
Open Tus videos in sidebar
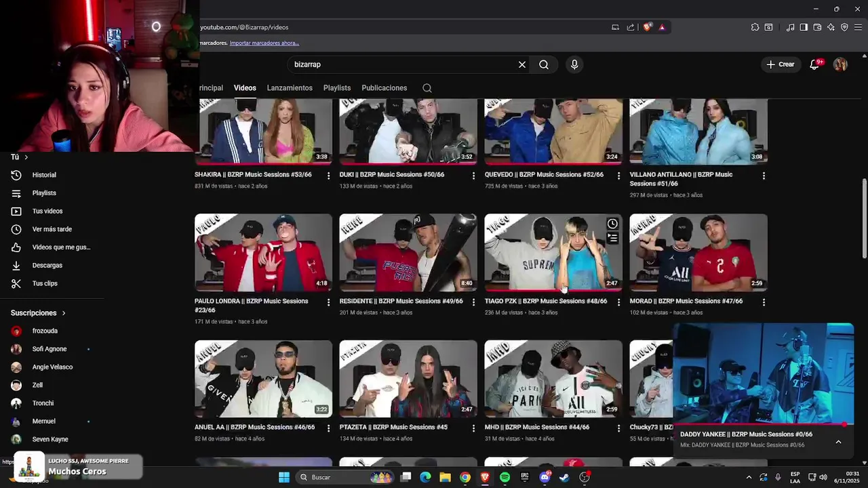47,211
